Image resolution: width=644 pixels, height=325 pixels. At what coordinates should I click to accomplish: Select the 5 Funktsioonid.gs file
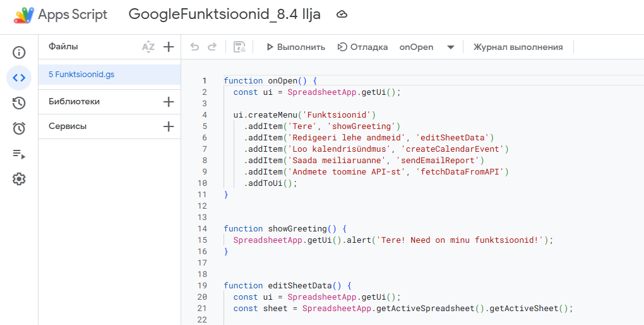[x=81, y=75]
